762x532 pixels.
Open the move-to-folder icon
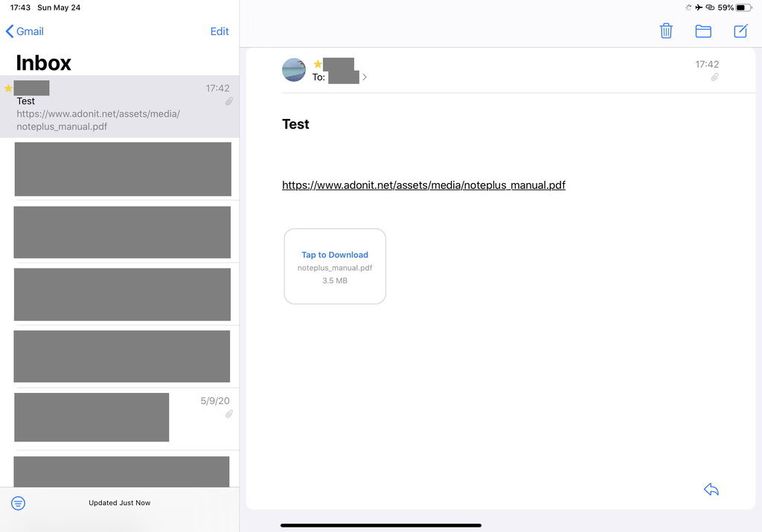[703, 31]
